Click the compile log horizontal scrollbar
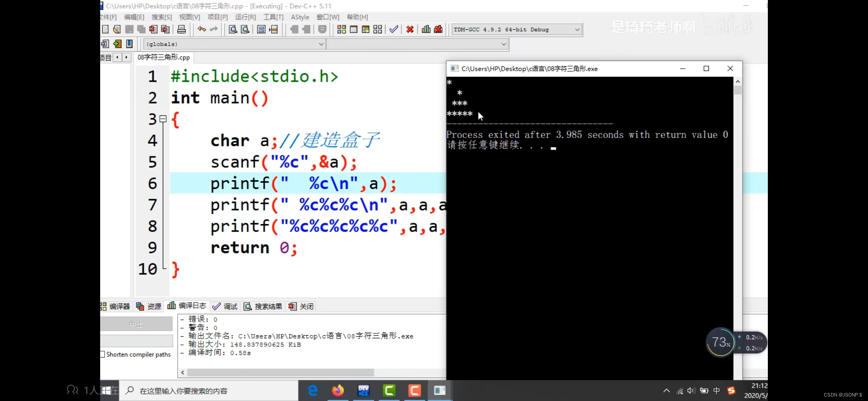Screen dimensions: 868x401 point(280,372)
